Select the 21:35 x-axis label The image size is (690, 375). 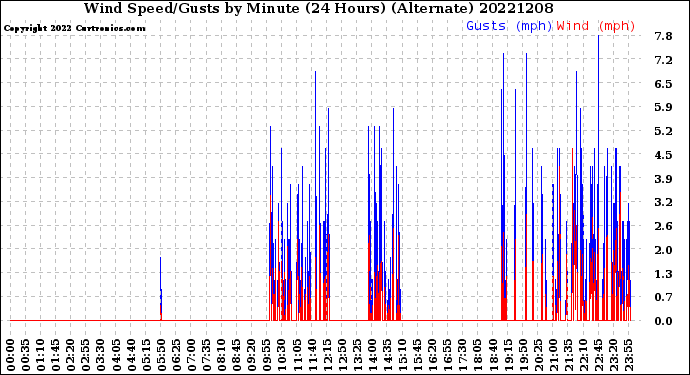pos(568,355)
